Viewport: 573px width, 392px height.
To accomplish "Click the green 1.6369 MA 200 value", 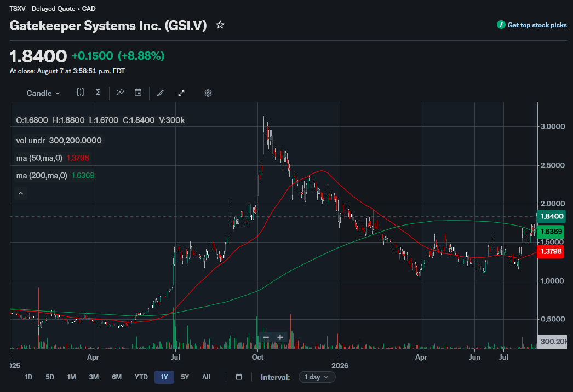I will 83,176.
